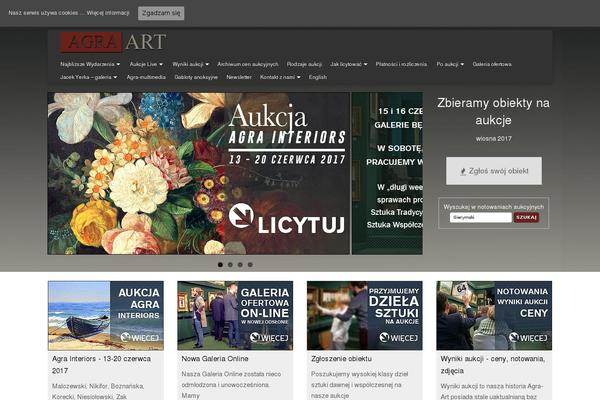Expand the Najbliższe Wydarzenia menu
The image size is (600, 400).
[90, 64]
